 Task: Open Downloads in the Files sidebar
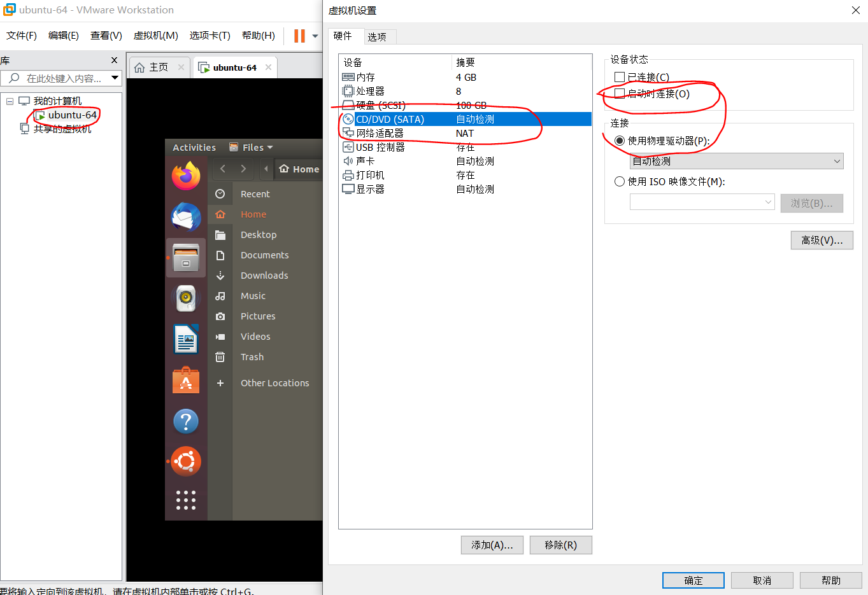[x=265, y=276]
